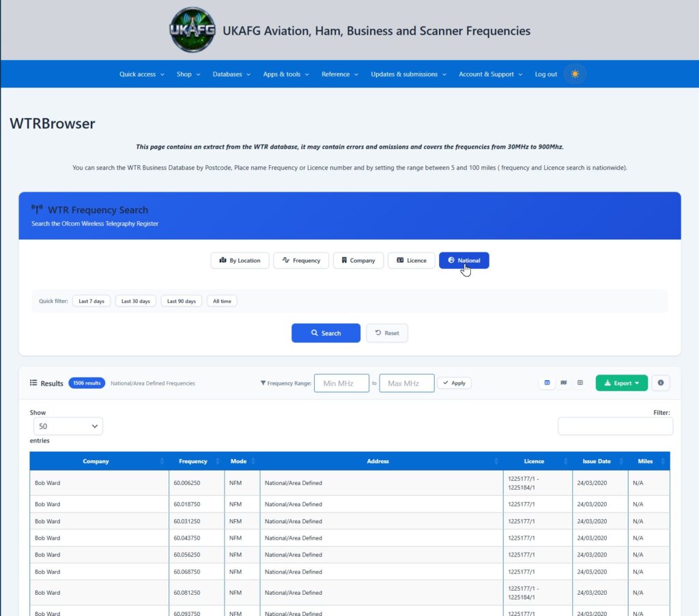This screenshot has height=616, width=699.
Task: Click National/Area Defined Frequencies label
Action: 152,383
